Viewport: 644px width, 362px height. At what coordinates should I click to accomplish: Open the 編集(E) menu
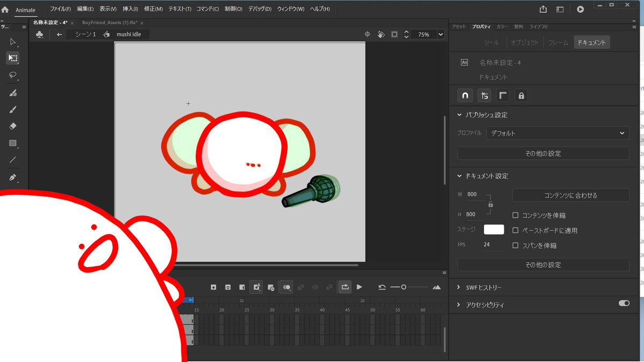click(x=85, y=9)
